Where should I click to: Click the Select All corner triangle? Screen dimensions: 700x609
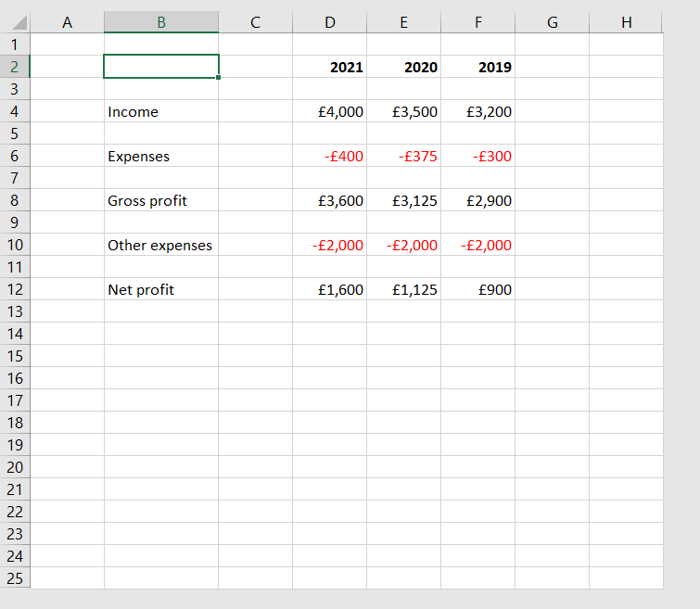[17, 23]
